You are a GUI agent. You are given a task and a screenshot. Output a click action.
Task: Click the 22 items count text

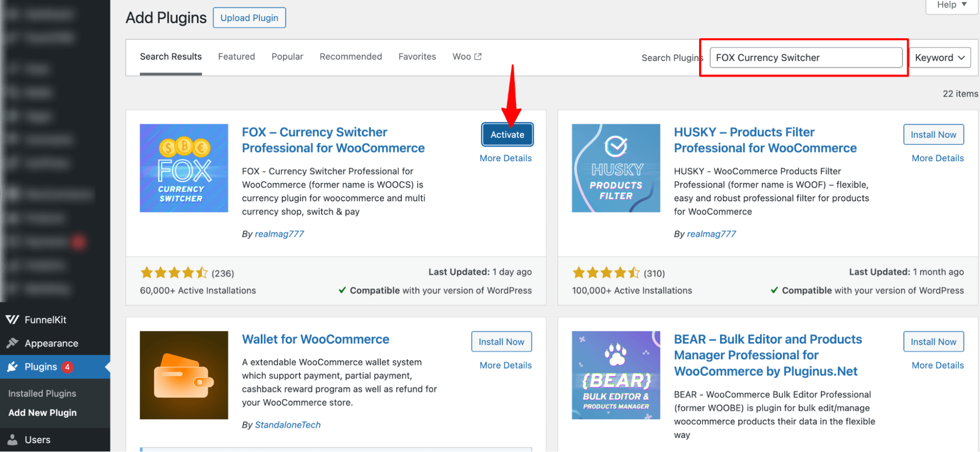(960, 94)
